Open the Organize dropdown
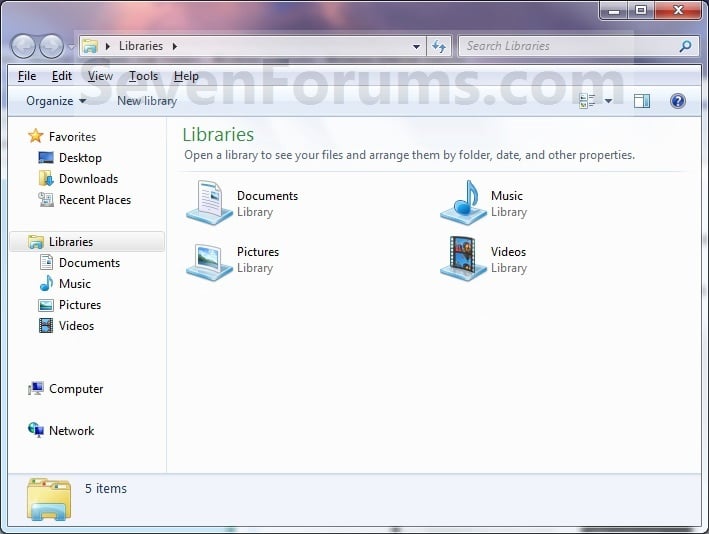Screen dimensions: 709x534 [56, 101]
